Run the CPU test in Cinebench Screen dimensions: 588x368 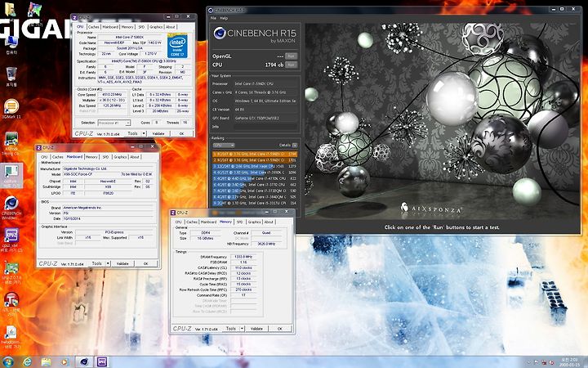click(x=291, y=65)
